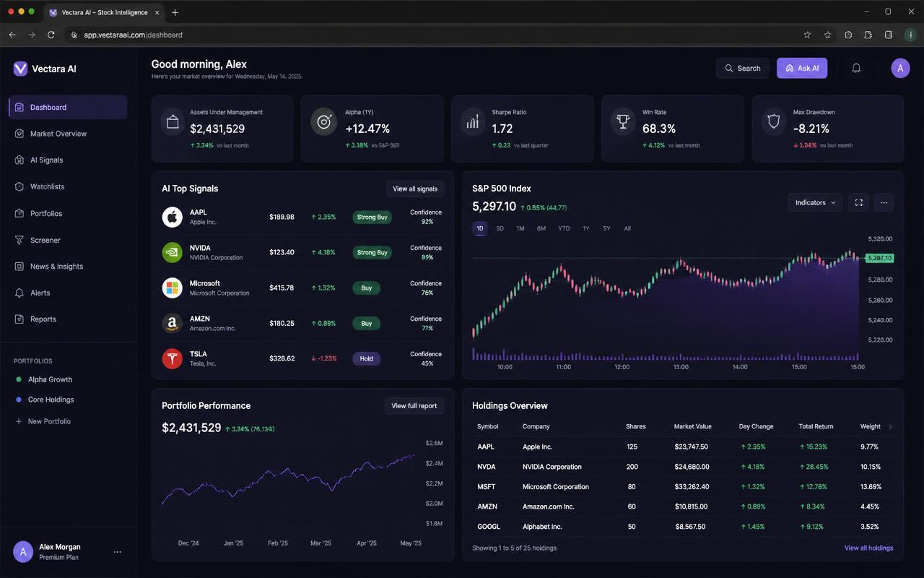Click the Tesla logo in AI signals
Screen dimensions: 924x578
[x=172, y=358]
